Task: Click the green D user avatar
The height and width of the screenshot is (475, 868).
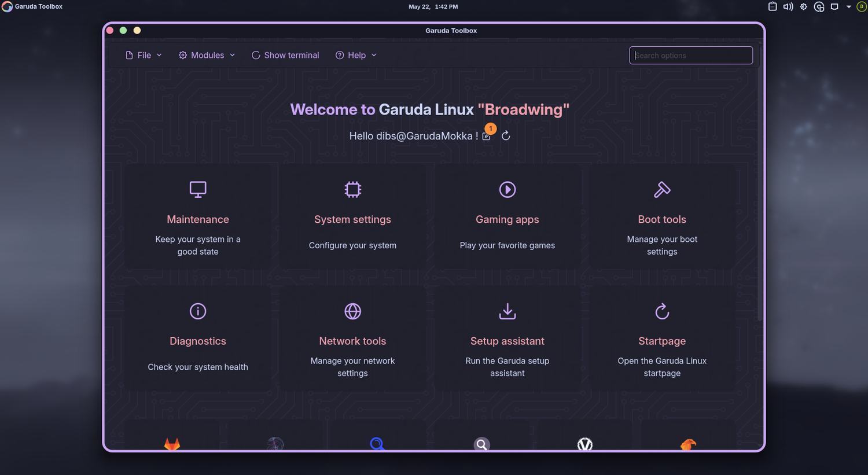Action: point(861,6)
